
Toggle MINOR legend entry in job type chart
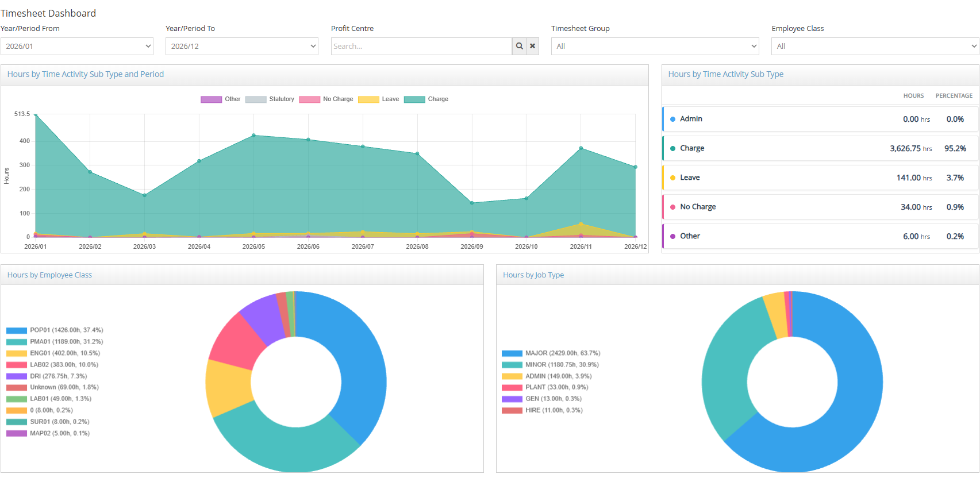pyautogui.click(x=550, y=365)
